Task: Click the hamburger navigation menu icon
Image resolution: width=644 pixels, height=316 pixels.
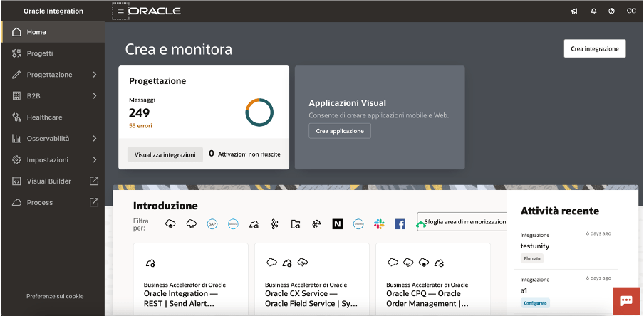Action: pyautogui.click(x=120, y=11)
